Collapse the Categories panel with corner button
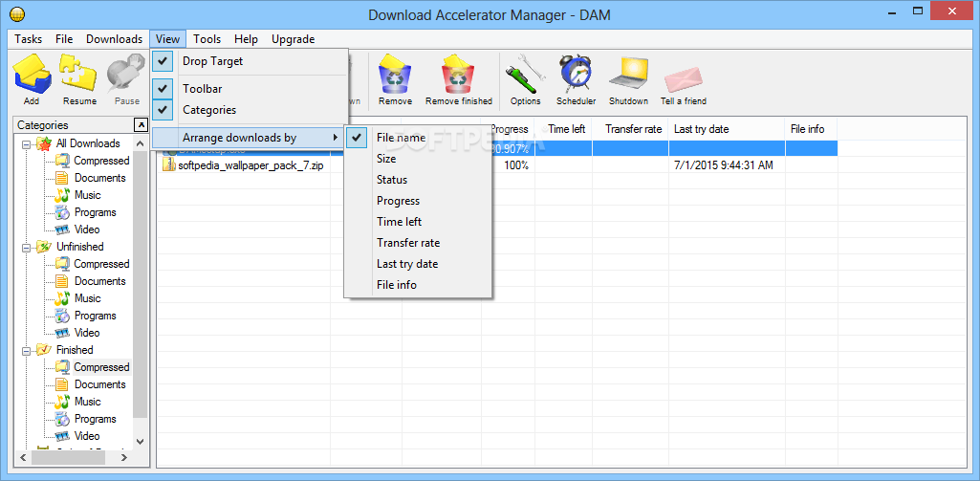 point(142,124)
